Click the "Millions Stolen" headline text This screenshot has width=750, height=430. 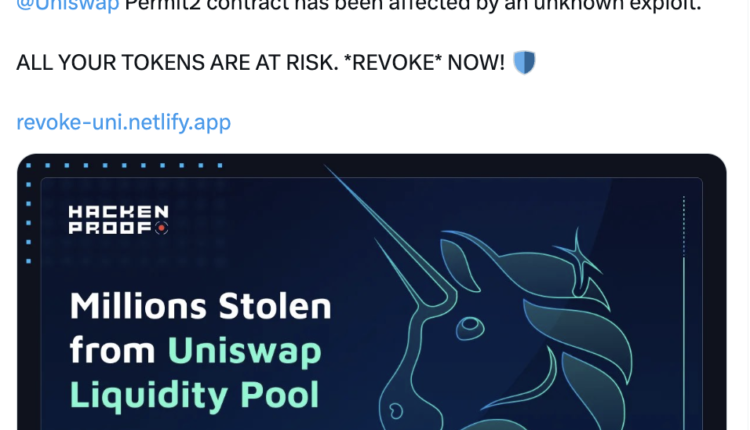click(x=200, y=306)
